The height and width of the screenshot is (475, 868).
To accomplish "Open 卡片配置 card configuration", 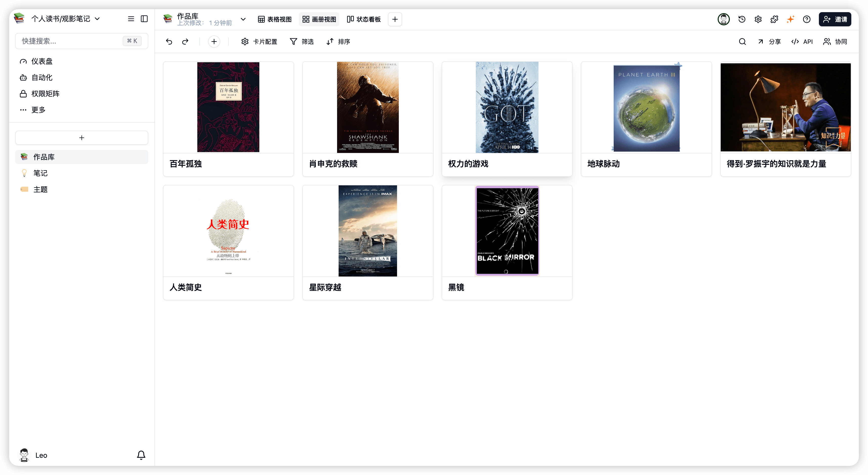I will pyautogui.click(x=259, y=42).
